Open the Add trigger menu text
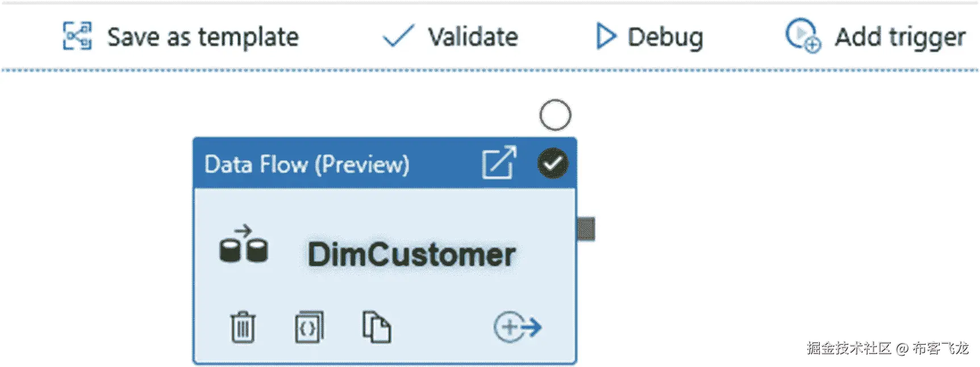 [x=900, y=37]
